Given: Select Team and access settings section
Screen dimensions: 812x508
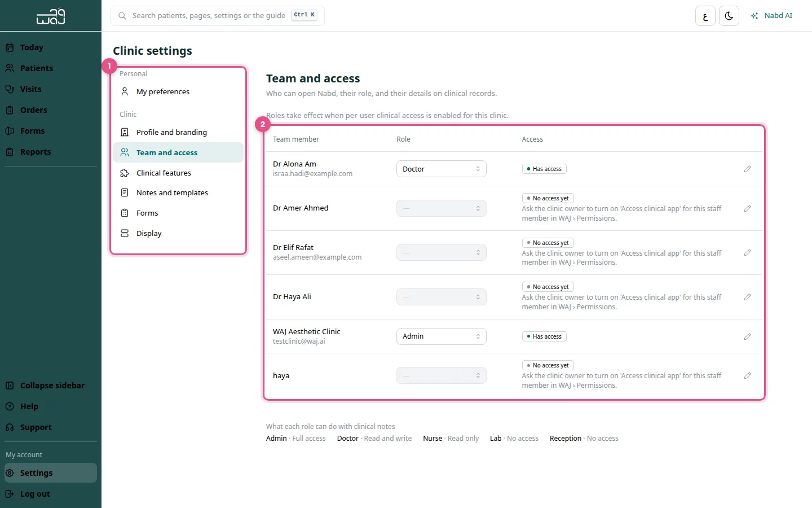Looking at the screenshot, I should coord(178,152).
